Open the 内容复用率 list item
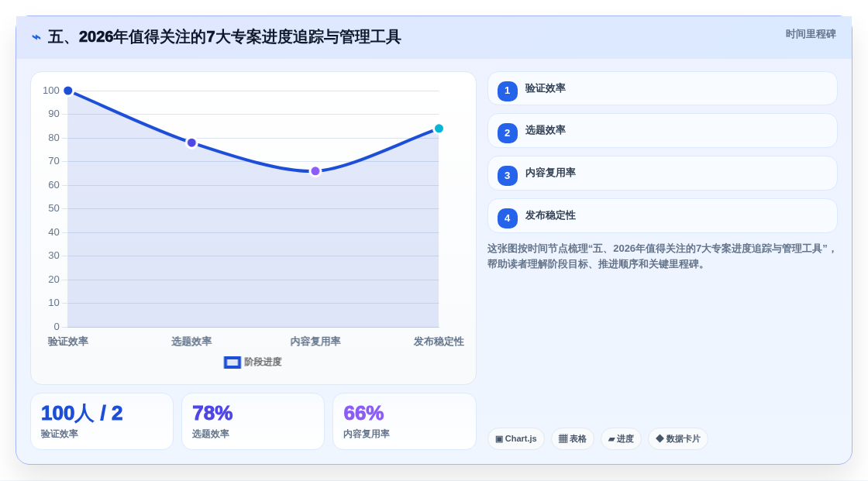868x481 pixels. click(662, 174)
